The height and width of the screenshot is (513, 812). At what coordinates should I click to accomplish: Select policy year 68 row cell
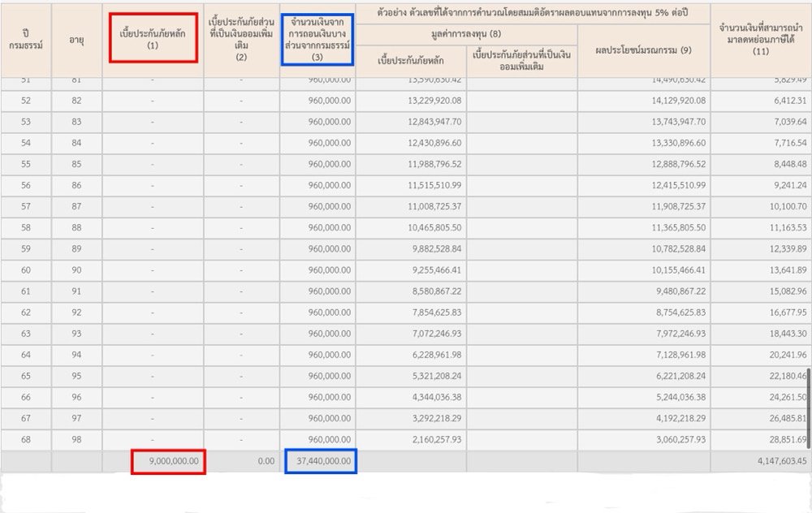pyautogui.click(x=26, y=439)
